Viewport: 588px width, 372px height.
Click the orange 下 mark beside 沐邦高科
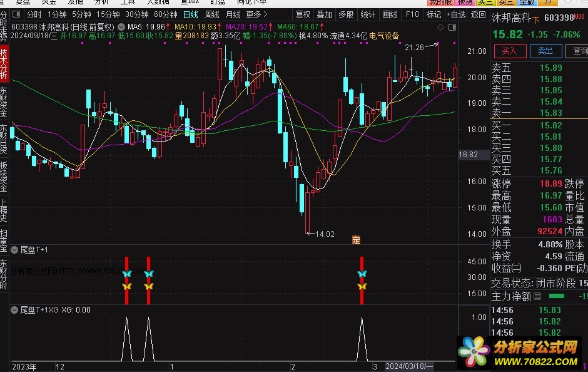pos(535,19)
